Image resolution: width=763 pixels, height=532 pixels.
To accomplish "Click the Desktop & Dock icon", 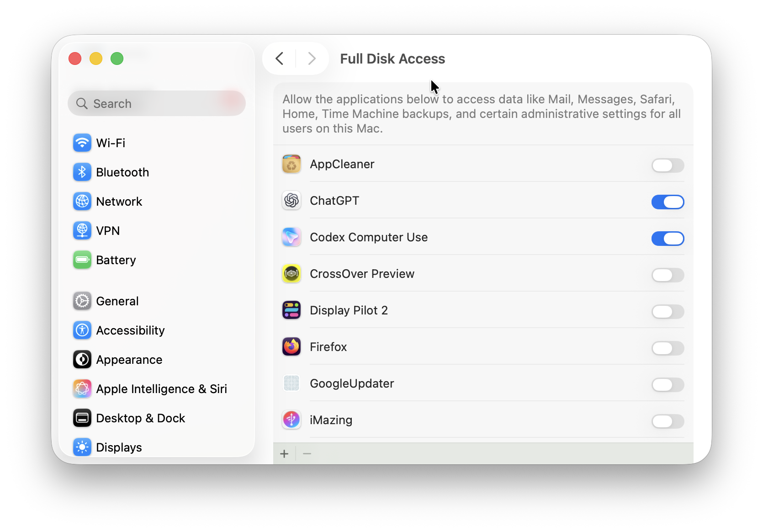I will point(82,418).
